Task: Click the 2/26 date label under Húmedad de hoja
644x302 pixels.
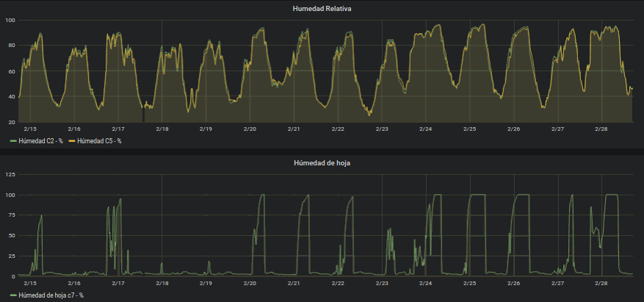Action: (x=514, y=283)
